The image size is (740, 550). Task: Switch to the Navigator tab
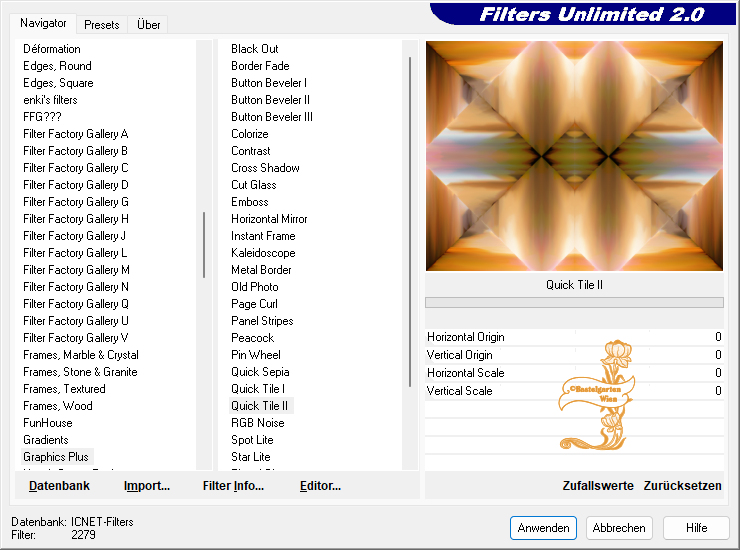click(43, 23)
